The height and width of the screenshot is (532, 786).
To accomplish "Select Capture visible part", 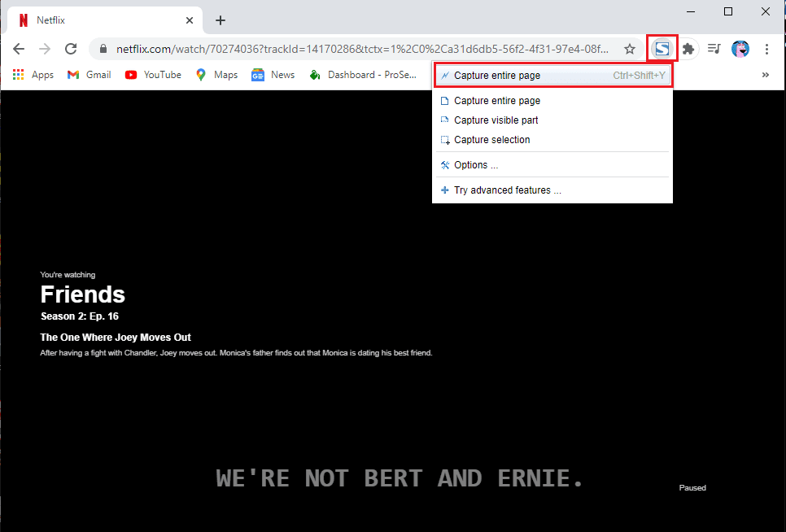I will [x=552, y=120].
